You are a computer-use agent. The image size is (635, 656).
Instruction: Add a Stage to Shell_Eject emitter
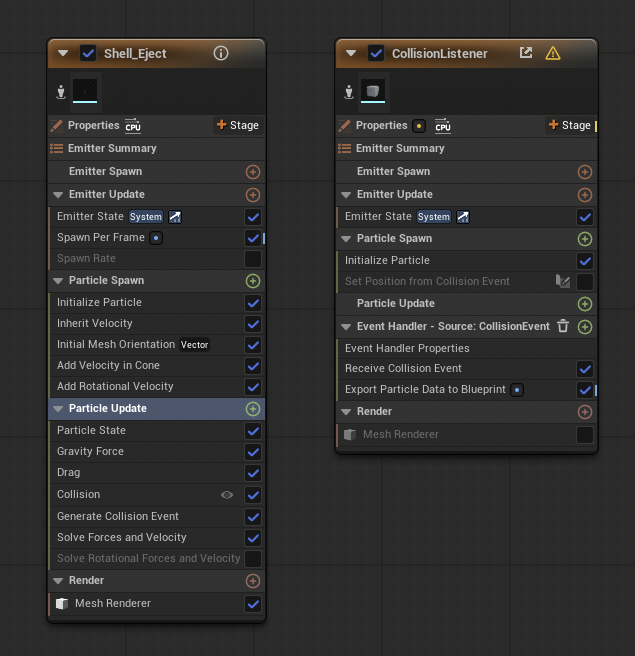pos(238,125)
